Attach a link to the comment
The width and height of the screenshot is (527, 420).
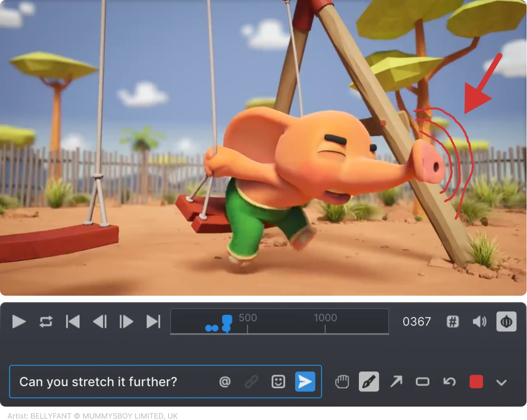click(x=251, y=382)
